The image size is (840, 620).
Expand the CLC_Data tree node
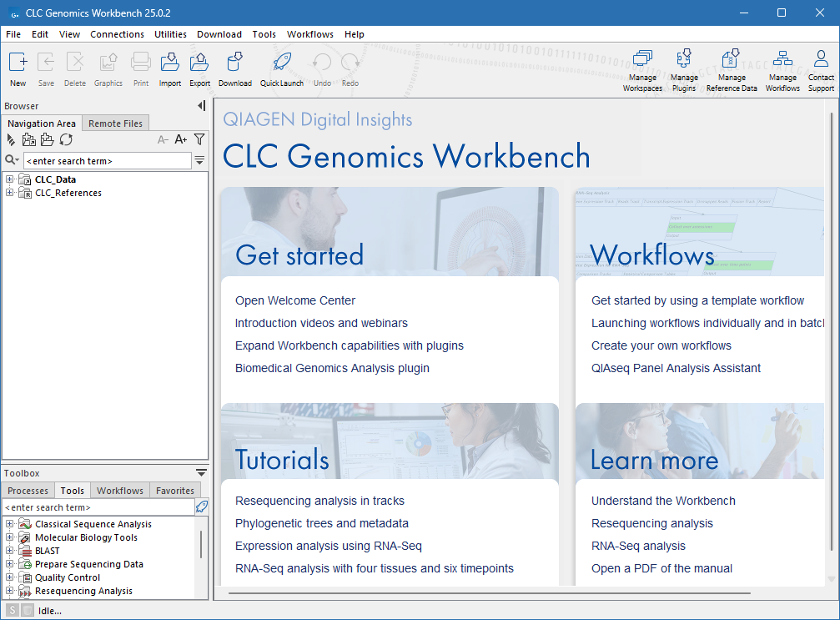[9, 179]
